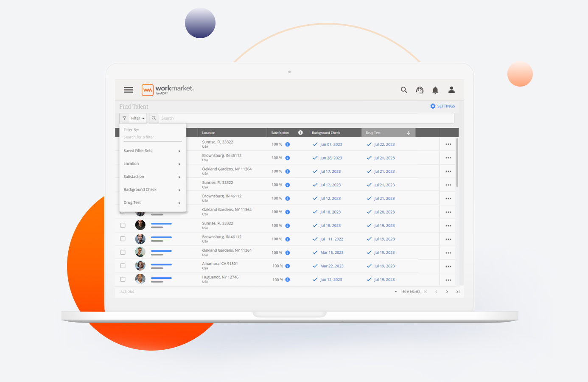
Task: Open the support headset icon
Action: click(420, 90)
